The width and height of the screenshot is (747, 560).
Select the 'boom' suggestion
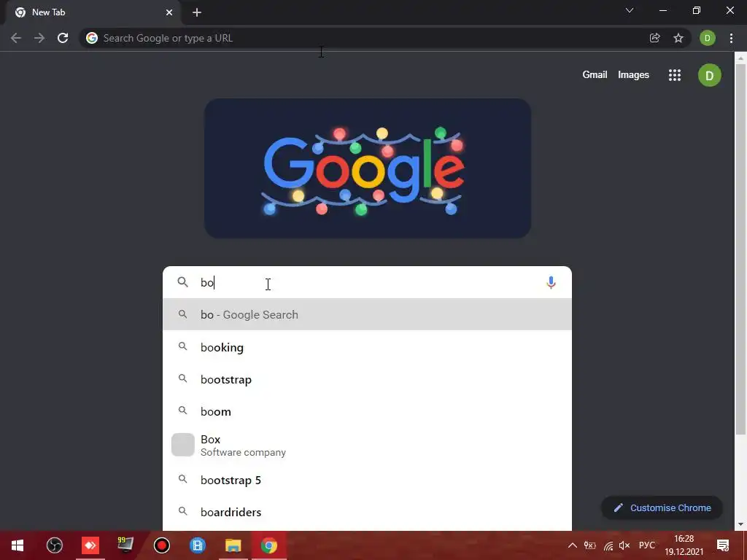click(367, 411)
